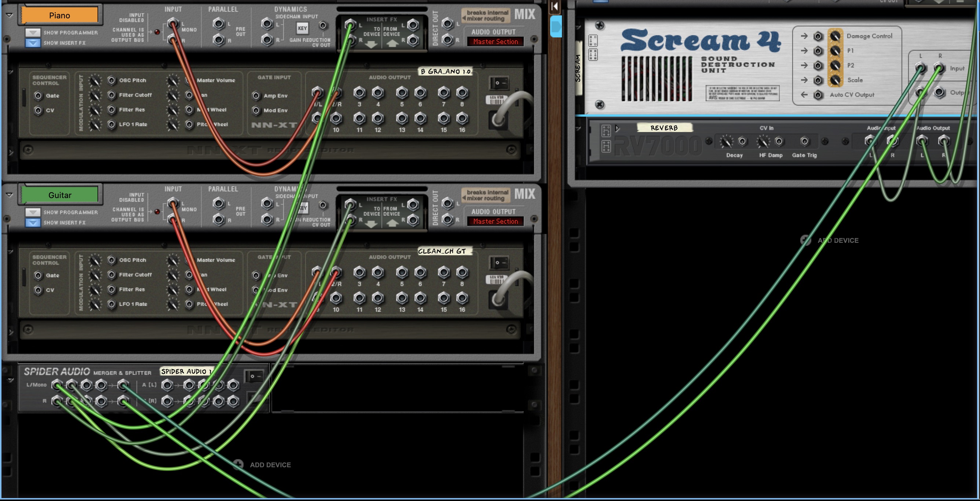
Task: Click the RV7000 HF Damp CV input jack
Action: click(x=779, y=142)
